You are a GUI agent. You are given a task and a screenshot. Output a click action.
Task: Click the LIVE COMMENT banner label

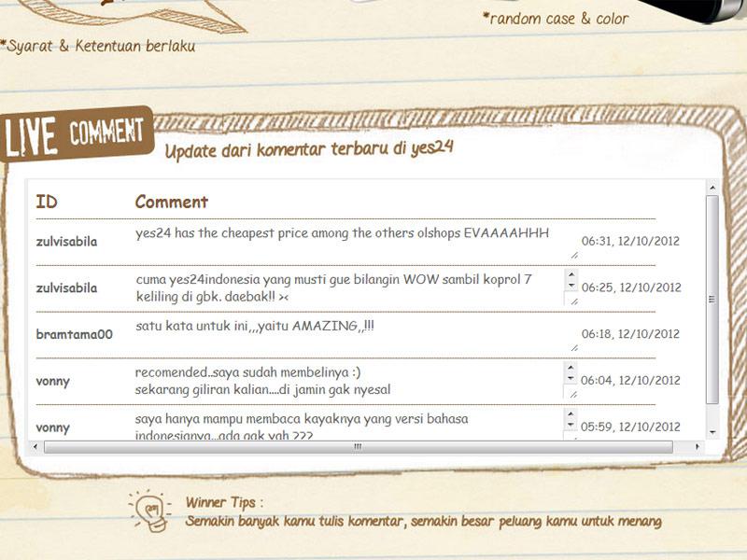pyautogui.click(x=74, y=135)
